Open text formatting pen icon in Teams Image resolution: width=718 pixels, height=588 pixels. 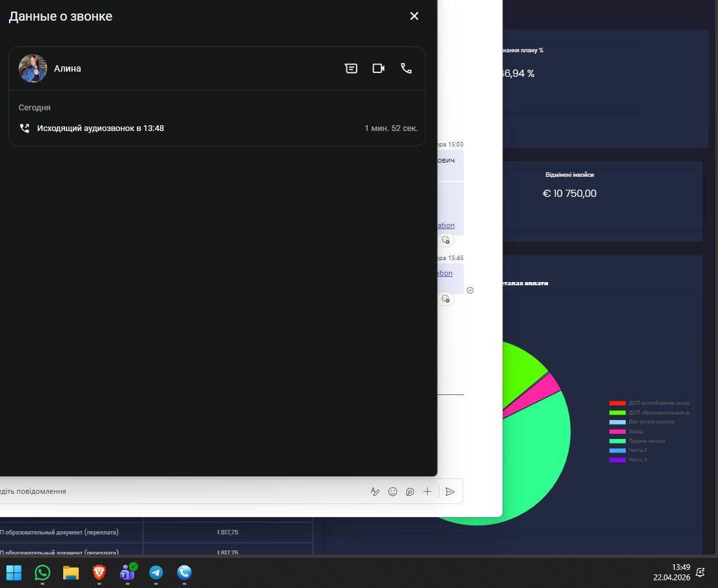375,491
